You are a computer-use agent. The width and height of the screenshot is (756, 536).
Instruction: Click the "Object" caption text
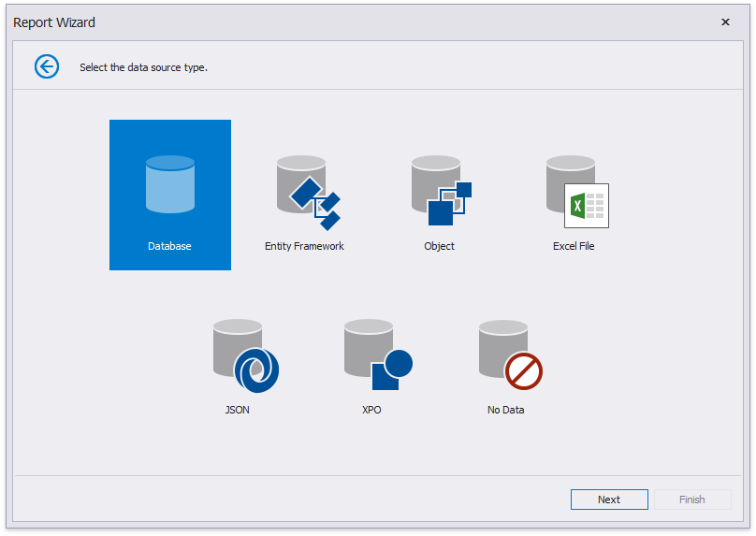click(439, 246)
